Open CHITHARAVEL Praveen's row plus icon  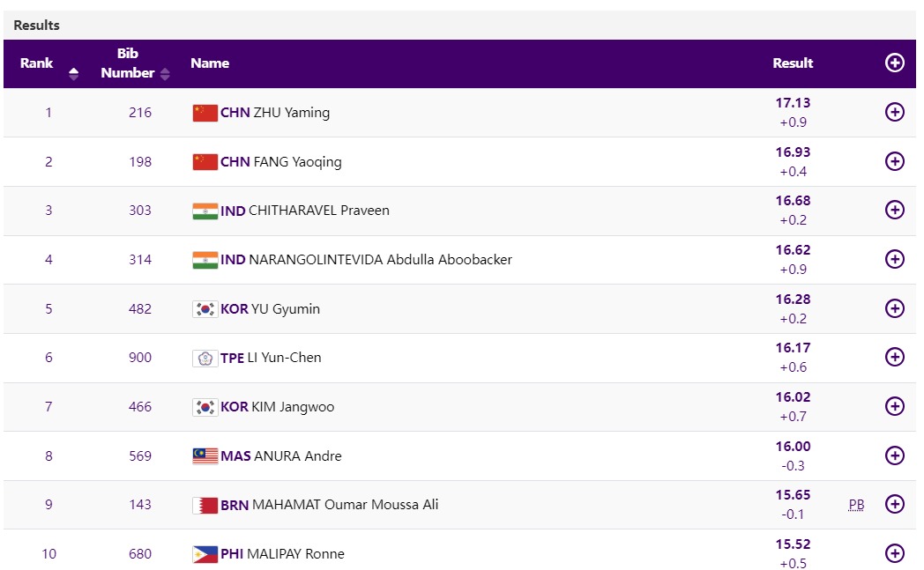(894, 210)
